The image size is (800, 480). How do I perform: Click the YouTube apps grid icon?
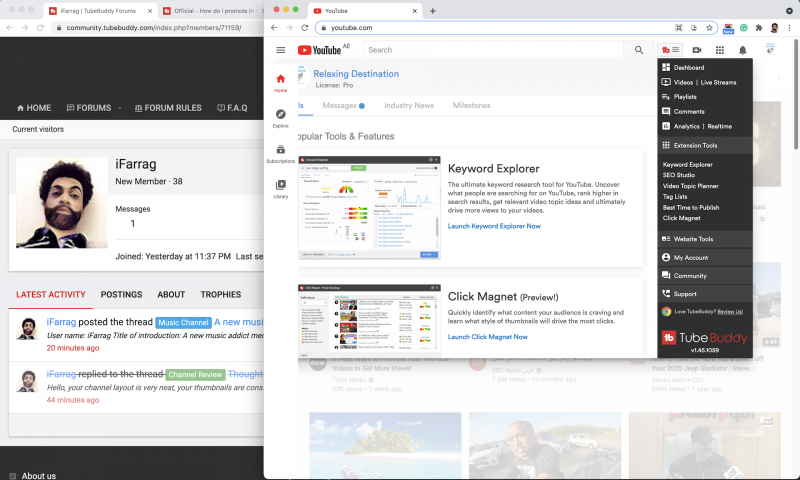pos(719,50)
